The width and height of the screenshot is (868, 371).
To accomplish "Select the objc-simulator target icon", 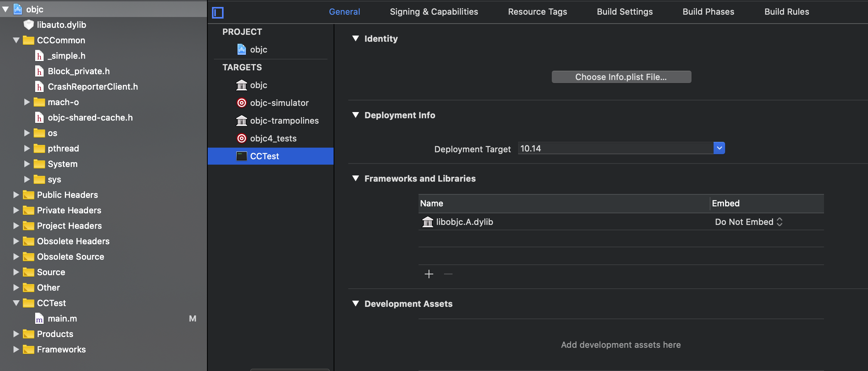I will (x=242, y=103).
